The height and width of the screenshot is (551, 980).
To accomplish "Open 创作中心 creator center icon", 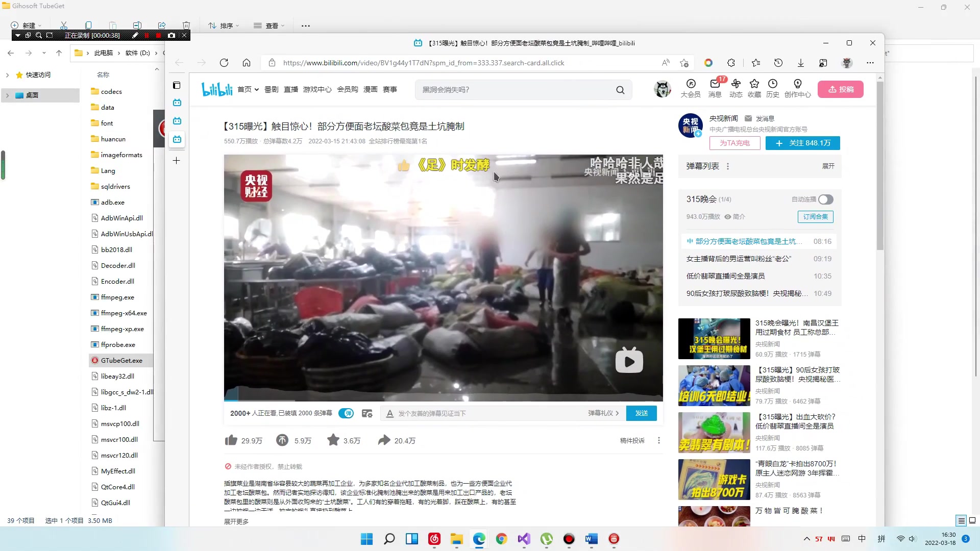I will coord(798,88).
